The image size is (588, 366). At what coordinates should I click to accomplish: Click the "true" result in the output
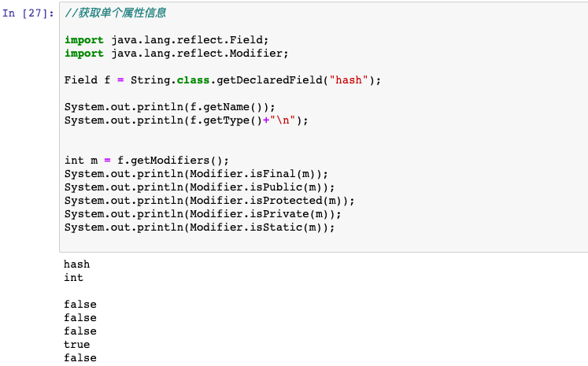pyautogui.click(x=77, y=345)
